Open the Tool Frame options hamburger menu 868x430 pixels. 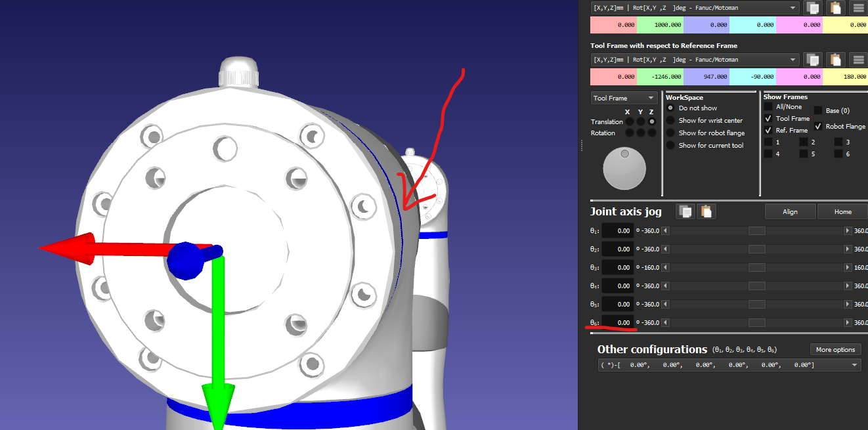857,59
